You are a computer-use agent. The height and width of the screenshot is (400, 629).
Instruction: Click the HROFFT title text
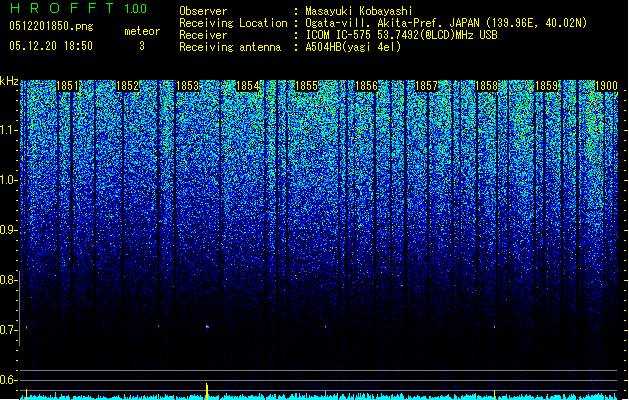tap(63, 8)
